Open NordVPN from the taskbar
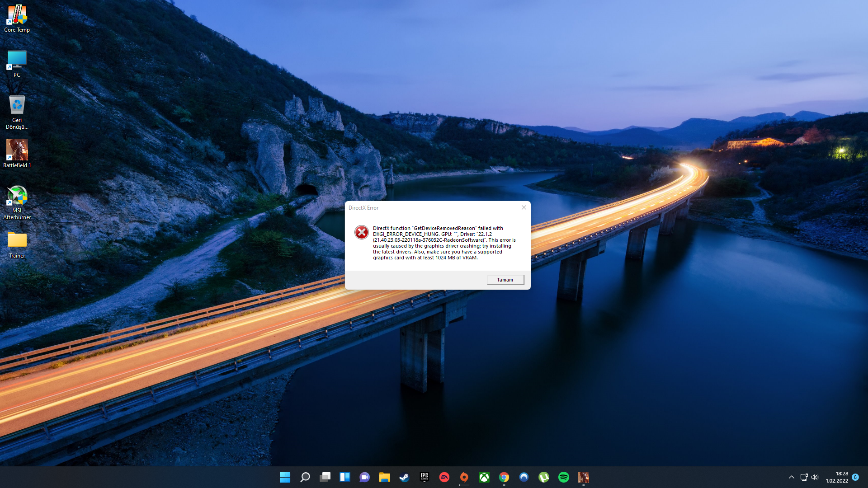868x488 pixels. pyautogui.click(x=524, y=477)
